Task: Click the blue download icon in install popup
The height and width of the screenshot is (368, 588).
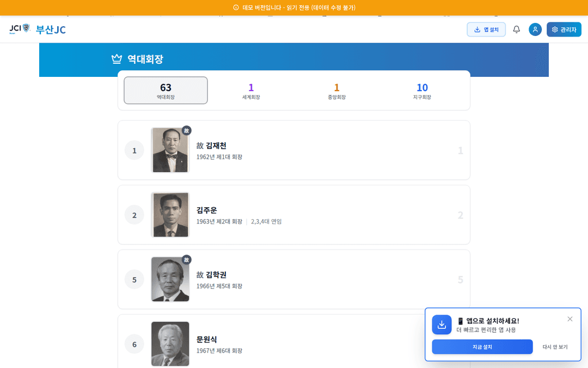Action: pos(442,324)
